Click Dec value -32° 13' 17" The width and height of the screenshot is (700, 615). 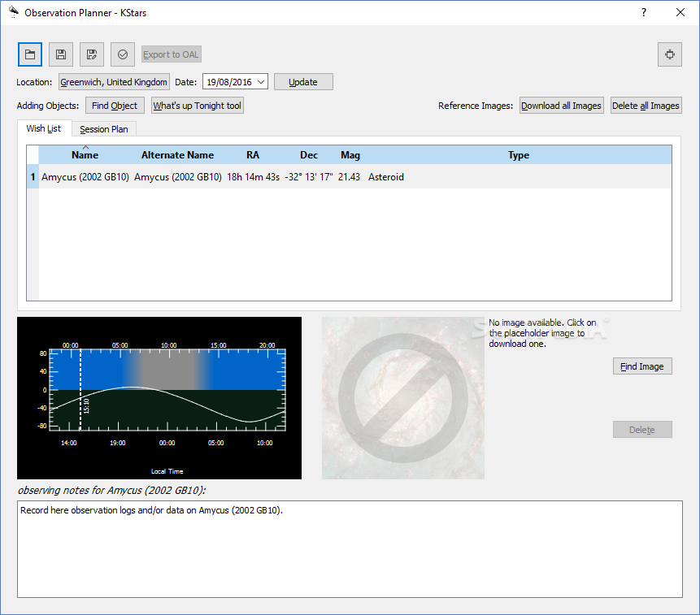[x=309, y=176]
